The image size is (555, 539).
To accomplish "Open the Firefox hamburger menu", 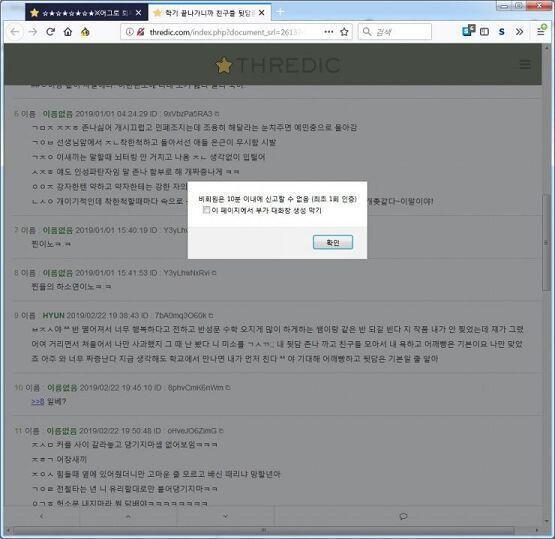I will click(x=540, y=31).
